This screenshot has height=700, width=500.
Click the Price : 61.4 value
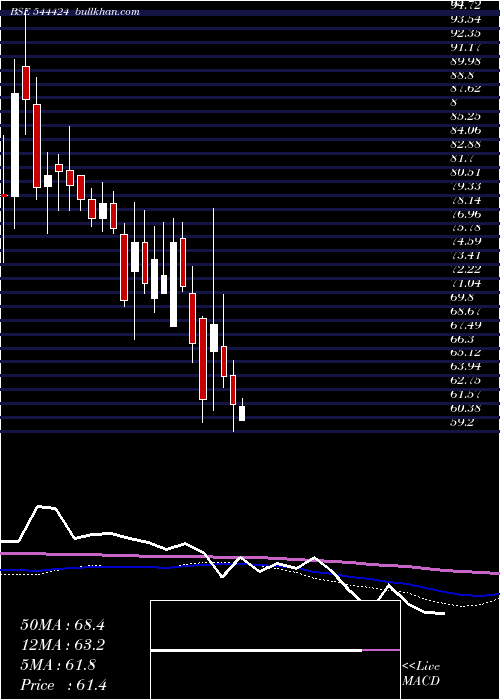click(64, 685)
